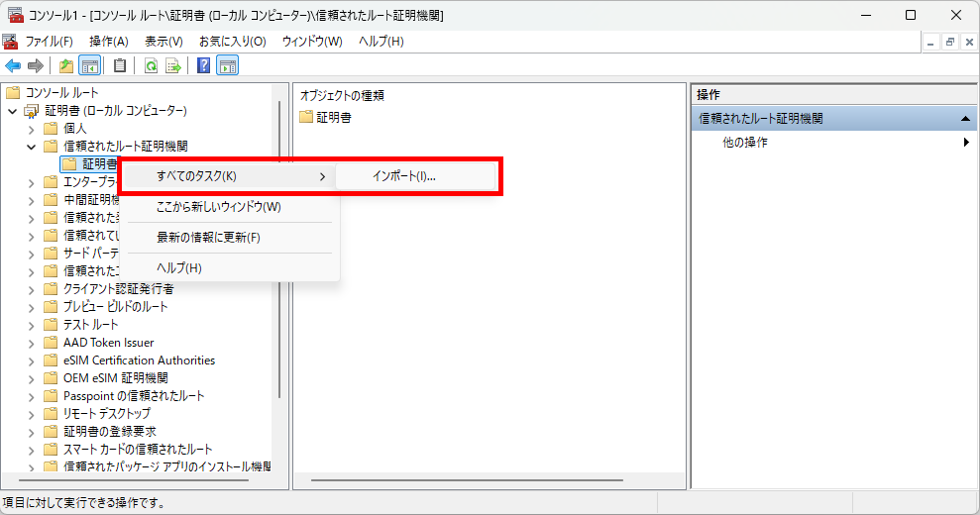Open the ウィンドウ(W) menu
This screenshot has height=515, width=980.
click(312, 42)
